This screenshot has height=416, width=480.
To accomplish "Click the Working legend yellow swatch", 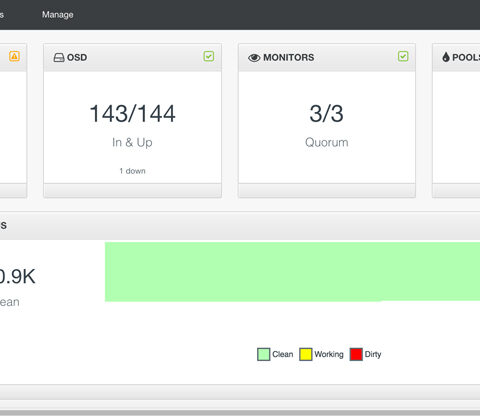I will (x=306, y=354).
